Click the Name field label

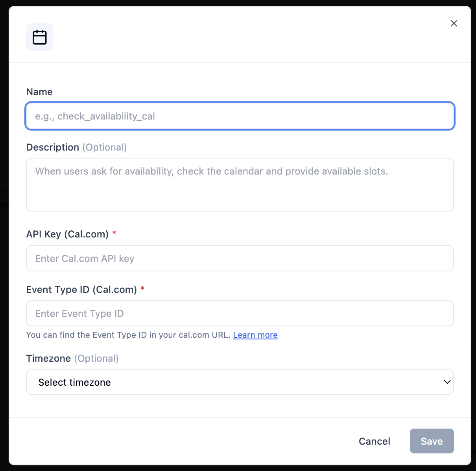pyautogui.click(x=39, y=92)
